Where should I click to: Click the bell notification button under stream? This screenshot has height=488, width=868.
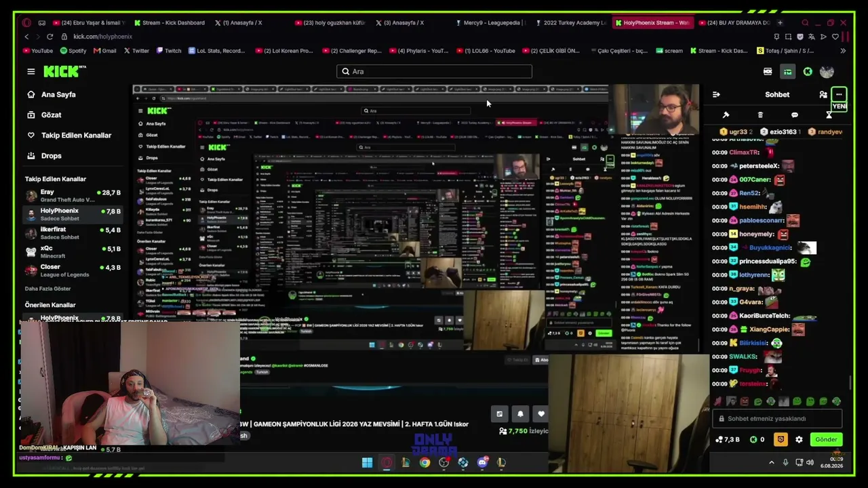[520, 413]
